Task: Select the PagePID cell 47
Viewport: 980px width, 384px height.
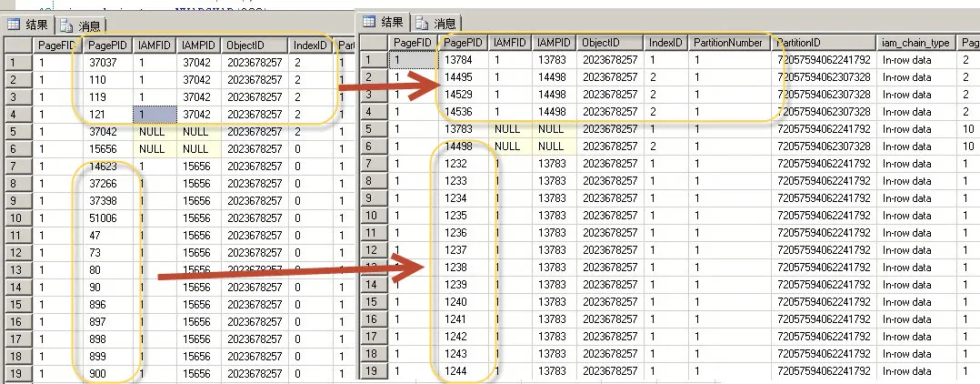Action: [x=107, y=236]
